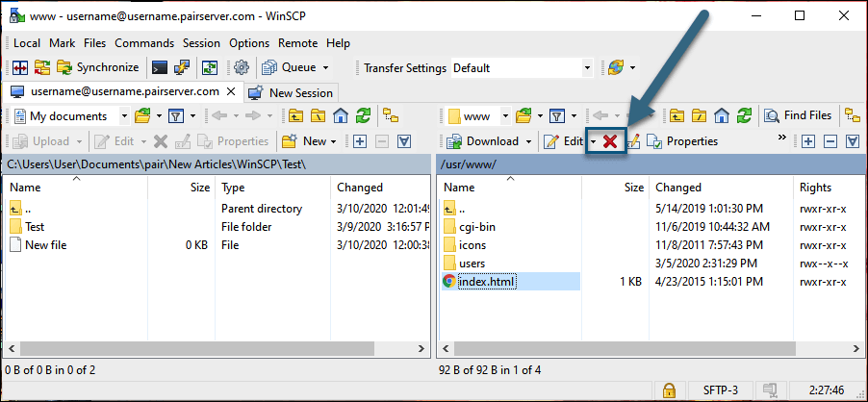868x402 pixels.
Task: Expand arrow next to globe refresh icon
Action: [x=633, y=68]
